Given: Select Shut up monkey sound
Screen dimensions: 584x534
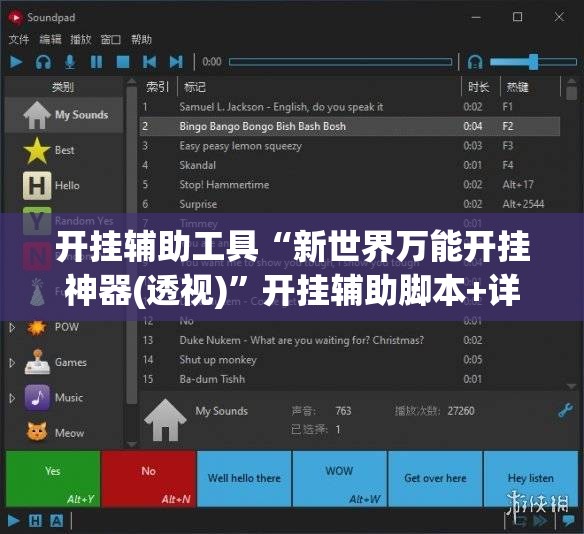Looking at the screenshot, I should point(350,360).
